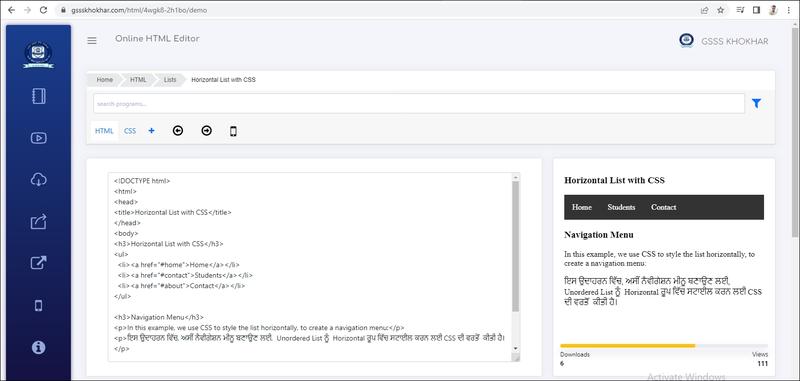Click the blue filter funnel icon
This screenshot has height=381, width=800.
tap(756, 104)
